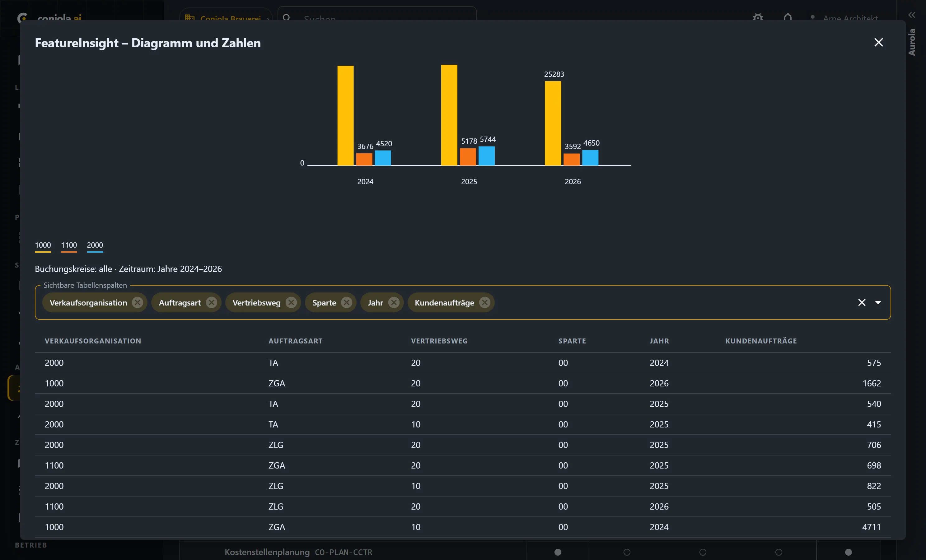Select the last Kostenstellenplanung radio dot
The height and width of the screenshot is (560, 926).
click(848, 552)
